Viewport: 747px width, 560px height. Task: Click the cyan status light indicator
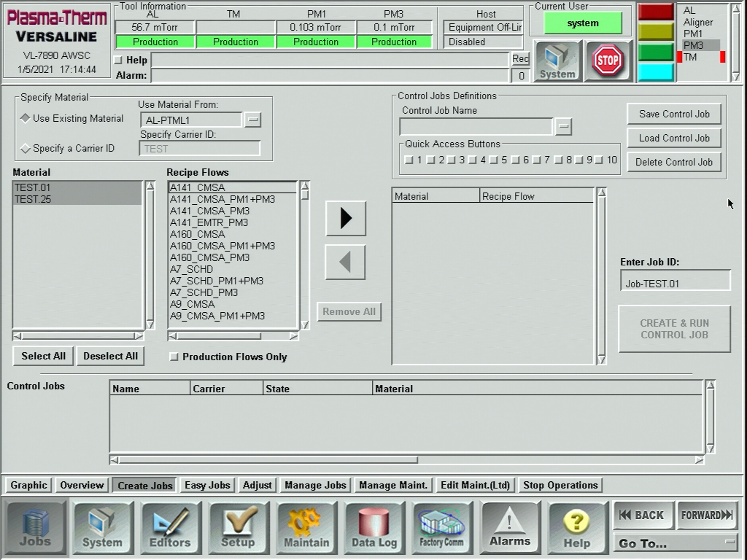pos(655,71)
